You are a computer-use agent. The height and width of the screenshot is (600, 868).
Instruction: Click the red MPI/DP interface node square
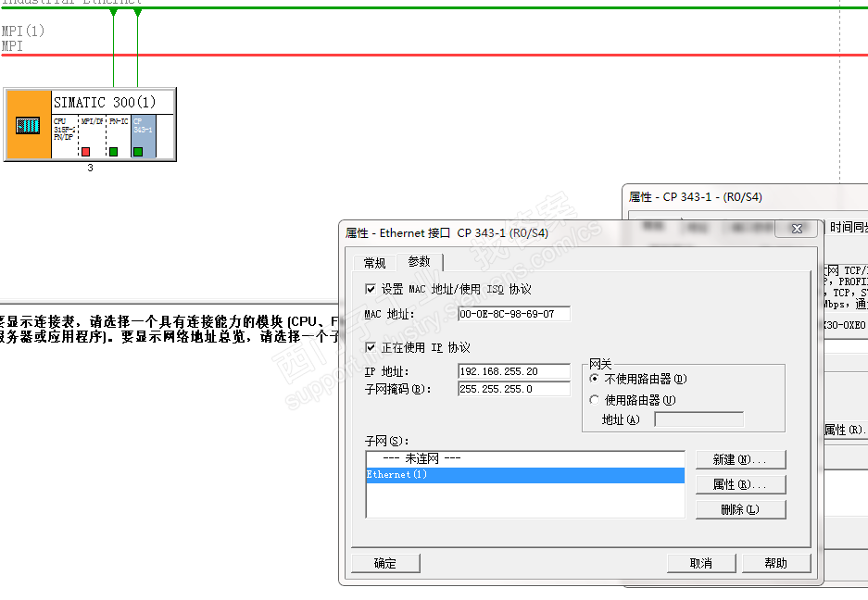(86, 152)
